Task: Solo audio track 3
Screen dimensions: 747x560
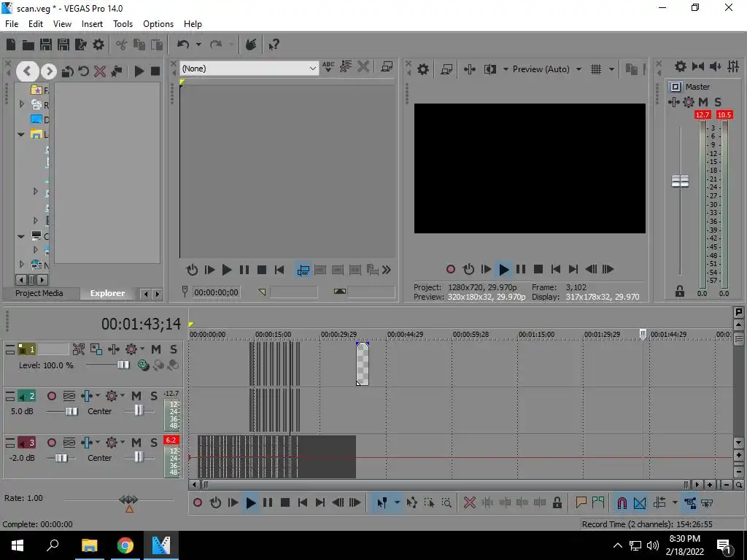Action: (154, 443)
